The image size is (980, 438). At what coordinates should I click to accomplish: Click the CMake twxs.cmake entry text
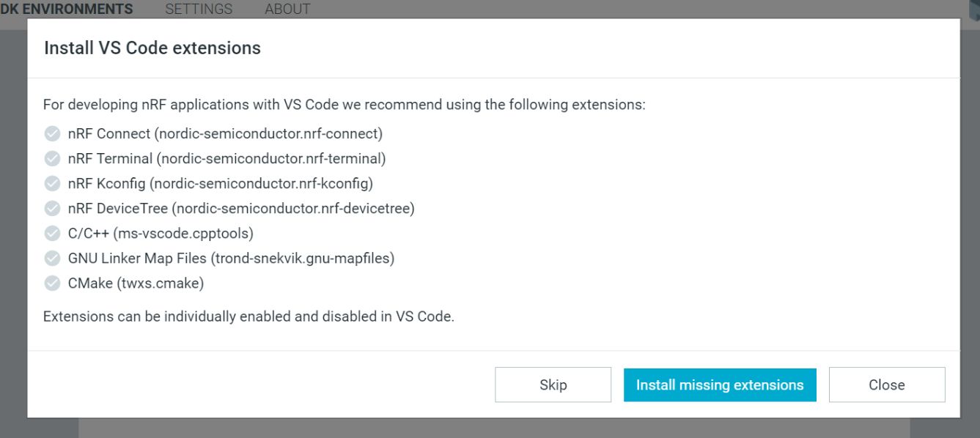tap(136, 283)
